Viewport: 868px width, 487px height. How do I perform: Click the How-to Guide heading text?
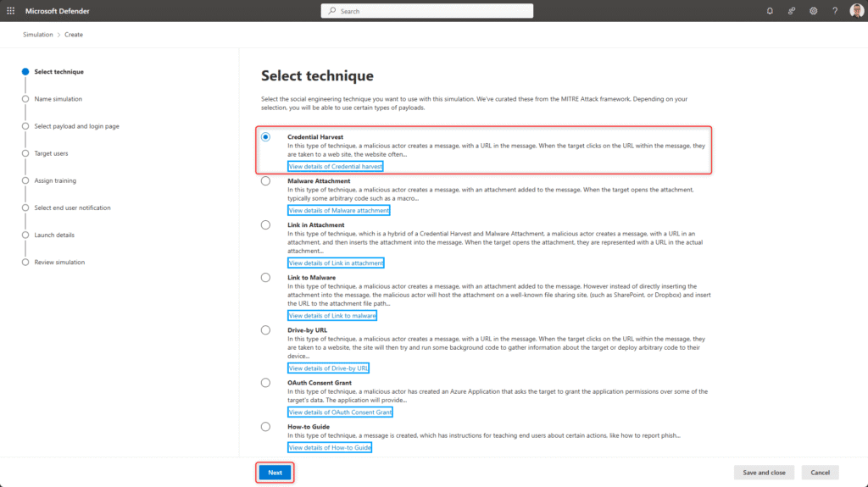[x=309, y=427]
